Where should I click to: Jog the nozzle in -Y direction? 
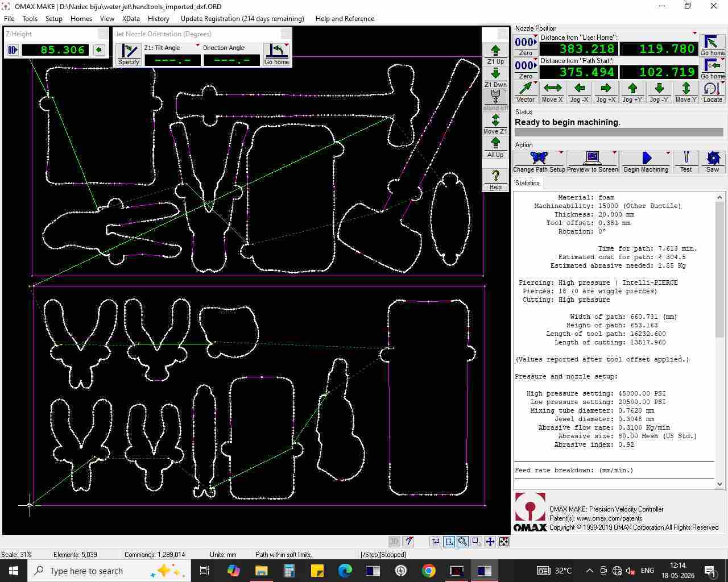659,92
